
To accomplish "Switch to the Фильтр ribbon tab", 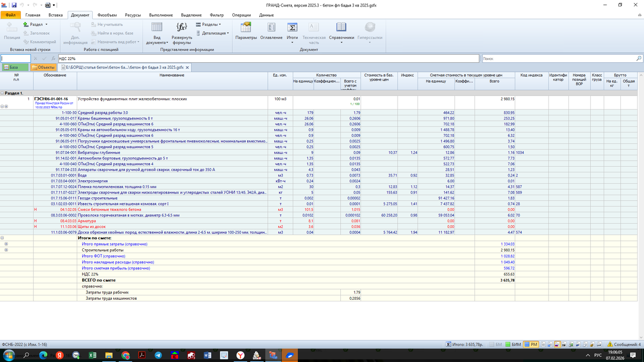I will click(217, 16).
